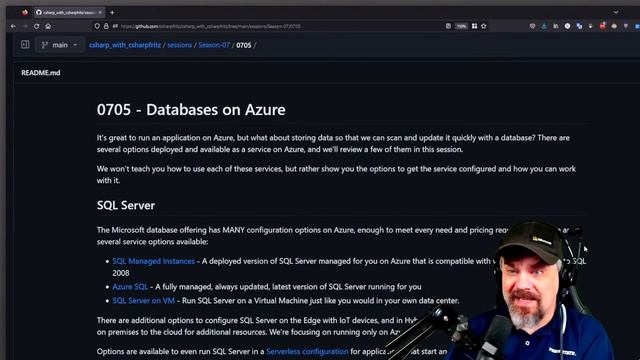Click the four-square grid icon in address bar
The width and height of the screenshot is (640, 360).
(474, 26)
